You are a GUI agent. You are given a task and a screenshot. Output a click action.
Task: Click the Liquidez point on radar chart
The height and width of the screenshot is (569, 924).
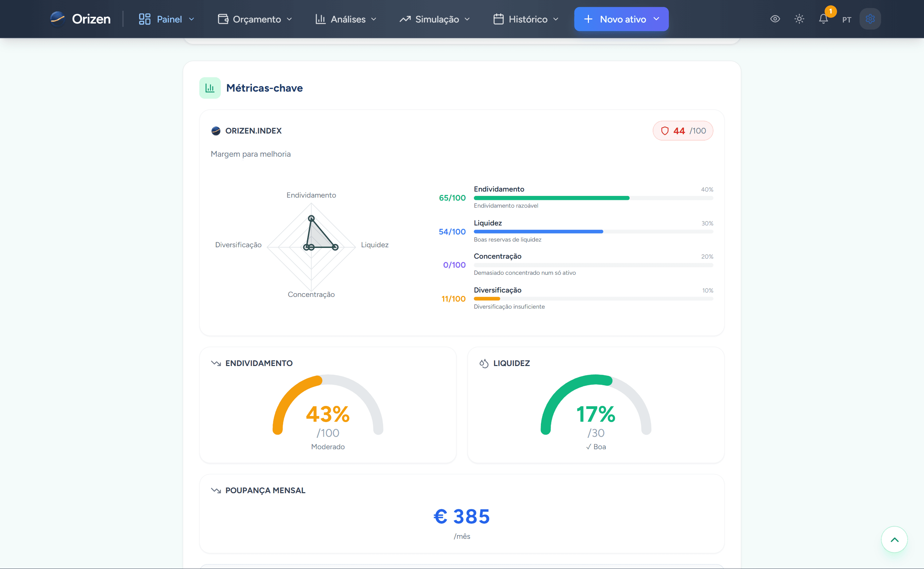[335, 247]
